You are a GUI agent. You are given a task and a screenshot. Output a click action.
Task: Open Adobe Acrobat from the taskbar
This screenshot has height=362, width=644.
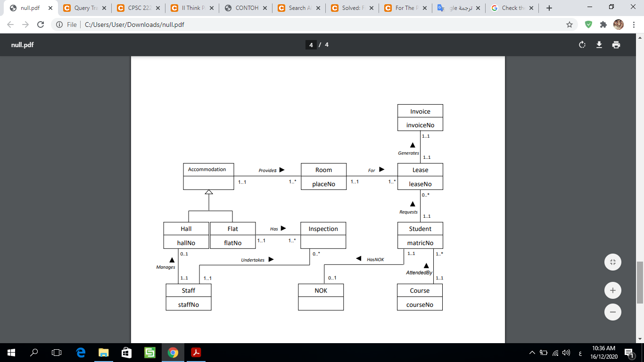196,352
